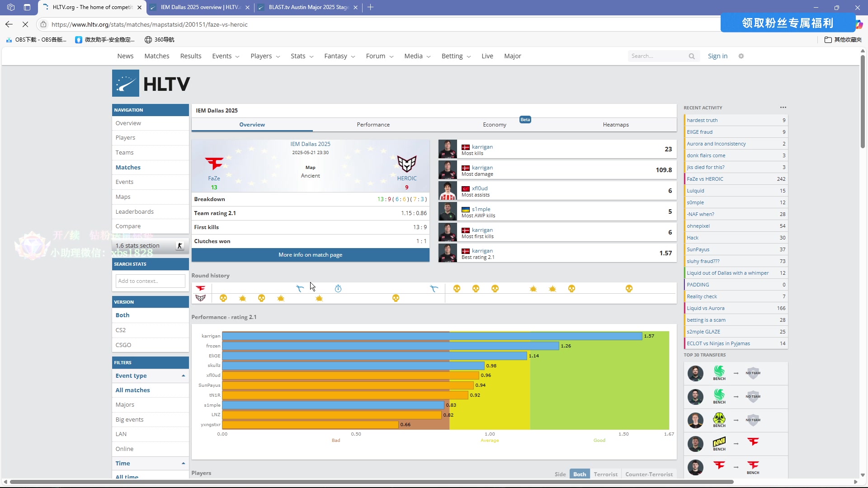The width and height of the screenshot is (868, 488).
Task: Click Sign in link
Action: coord(717,56)
